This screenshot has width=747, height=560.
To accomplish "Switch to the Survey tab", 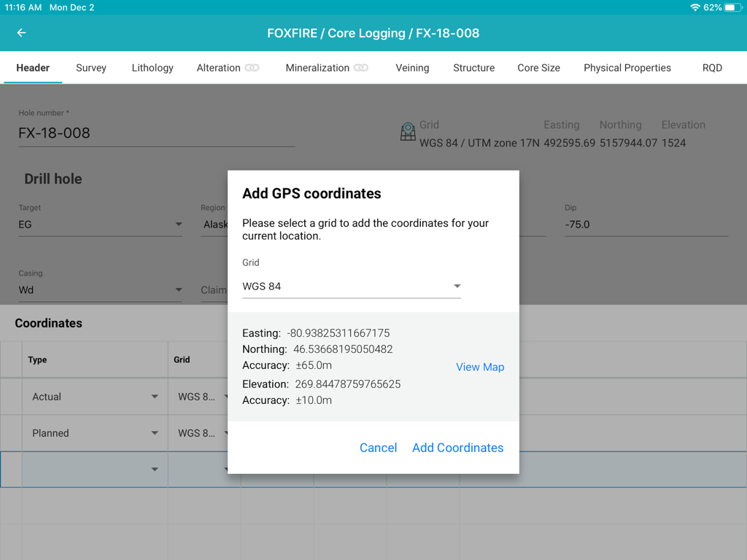I will tap(90, 67).
